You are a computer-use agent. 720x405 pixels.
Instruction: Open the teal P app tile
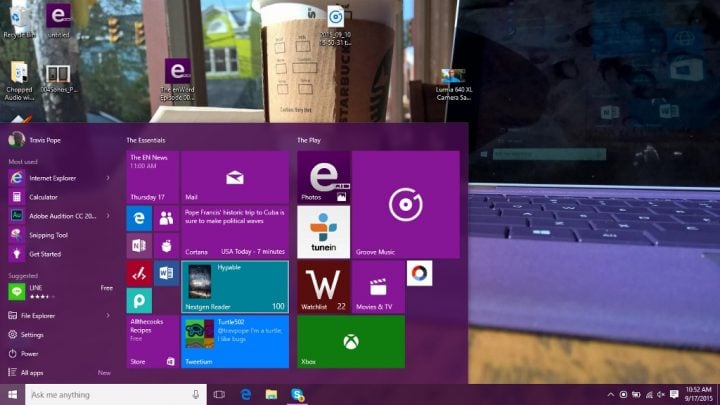point(139,300)
